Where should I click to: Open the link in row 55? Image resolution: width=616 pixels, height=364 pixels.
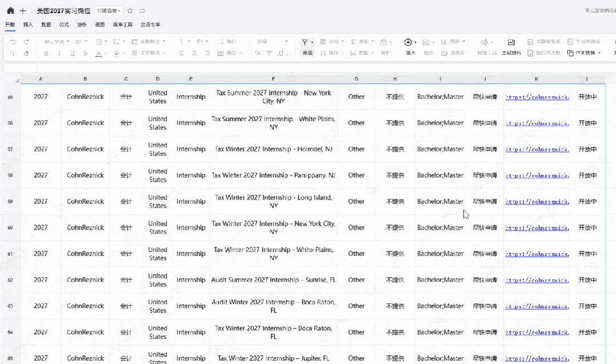tap(537, 97)
